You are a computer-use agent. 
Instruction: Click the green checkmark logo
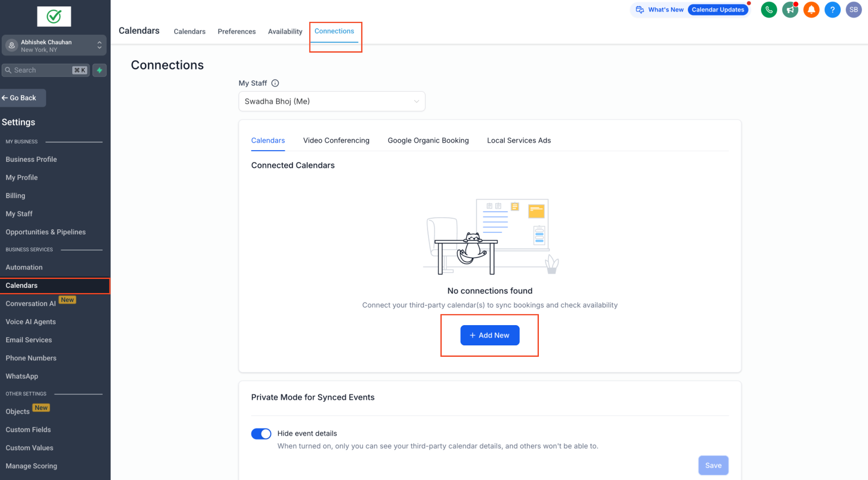click(x=54, y=17)
